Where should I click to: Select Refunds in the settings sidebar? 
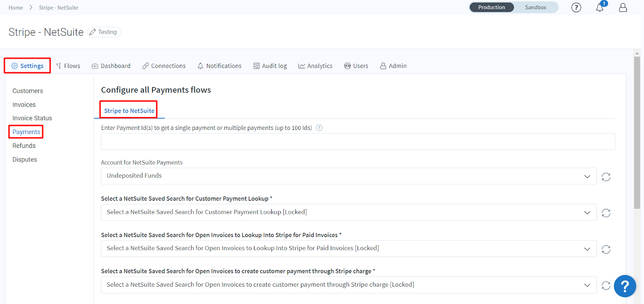click(24, 146)
